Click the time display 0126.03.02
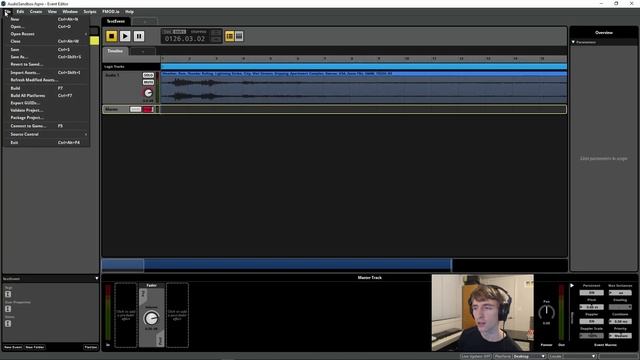 [x=185, y=39]
